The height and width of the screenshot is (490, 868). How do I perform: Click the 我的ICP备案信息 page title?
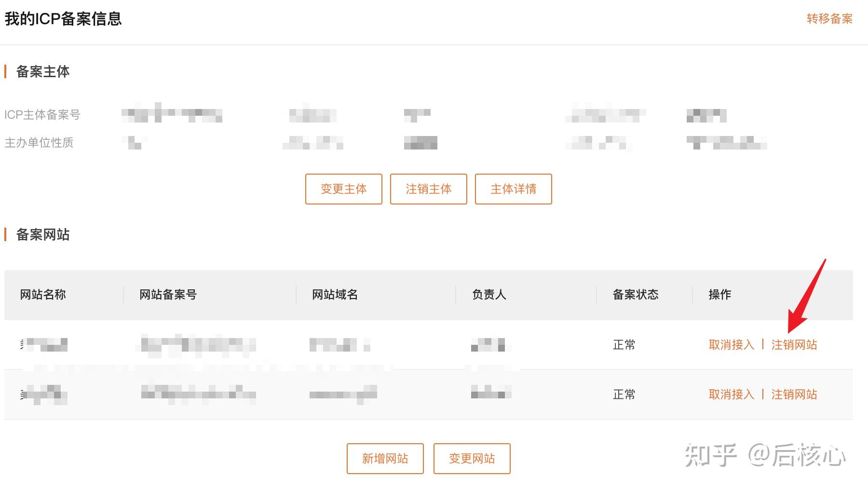[63, 19]
